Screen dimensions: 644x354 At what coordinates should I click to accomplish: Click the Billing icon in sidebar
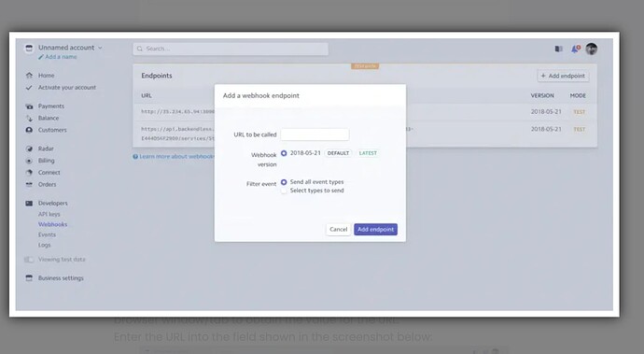pyautogui.click(x=29, y=161)
